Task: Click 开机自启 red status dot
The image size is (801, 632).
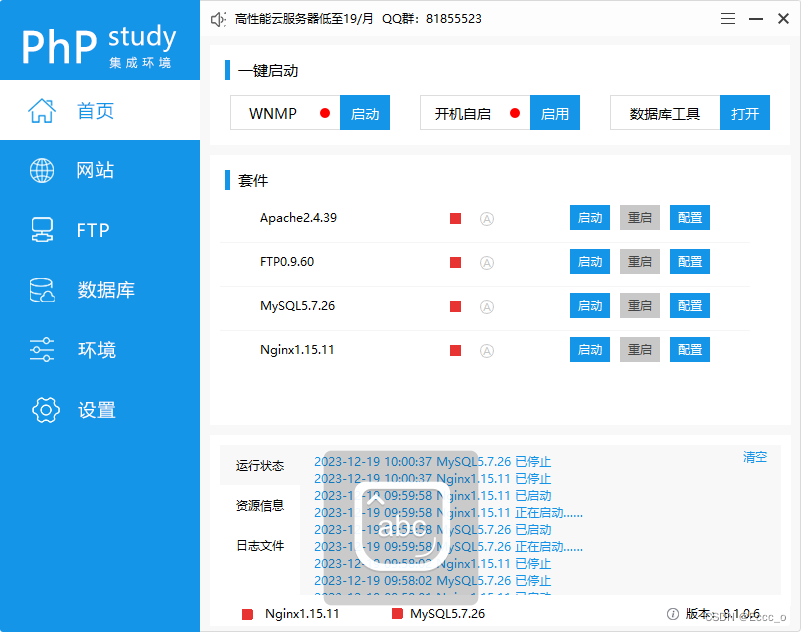Action: point(515,113)
